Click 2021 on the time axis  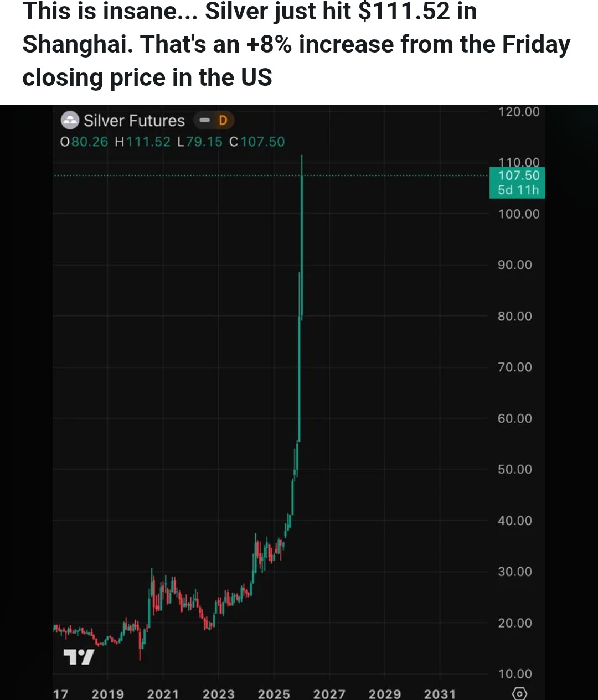(163, 693)
